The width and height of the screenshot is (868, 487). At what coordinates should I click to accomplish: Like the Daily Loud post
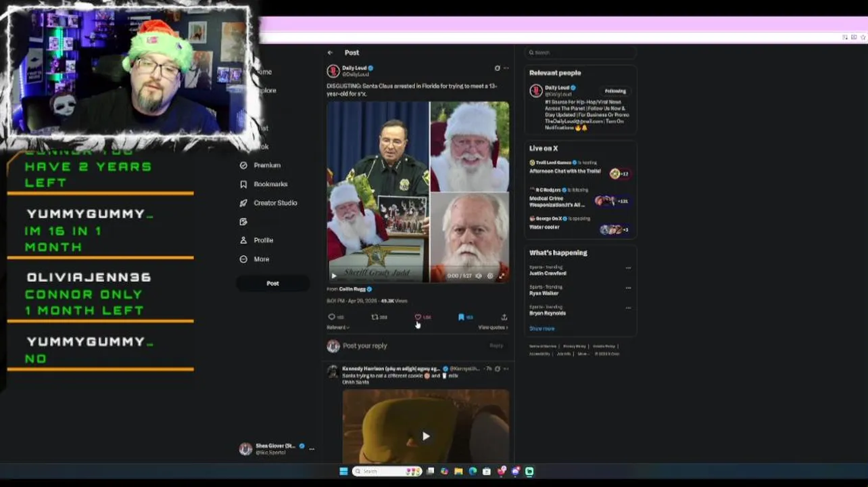click(x=418, y=317)
